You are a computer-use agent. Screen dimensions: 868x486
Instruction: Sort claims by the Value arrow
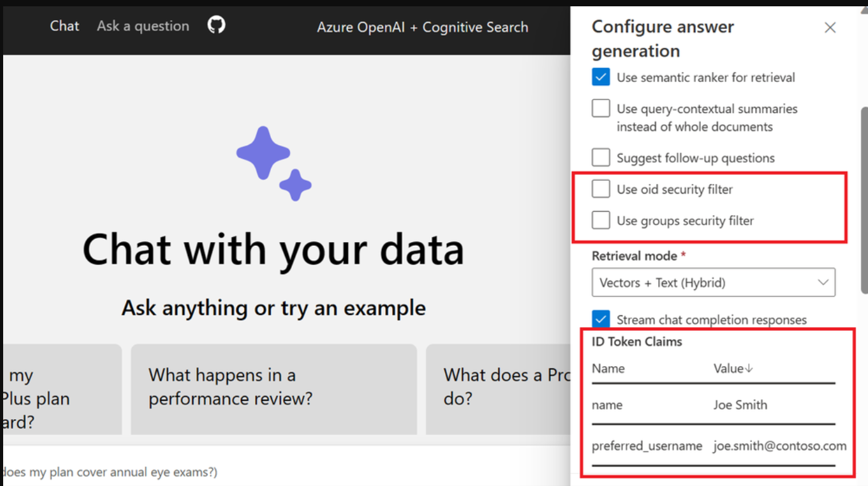point(749,369)
